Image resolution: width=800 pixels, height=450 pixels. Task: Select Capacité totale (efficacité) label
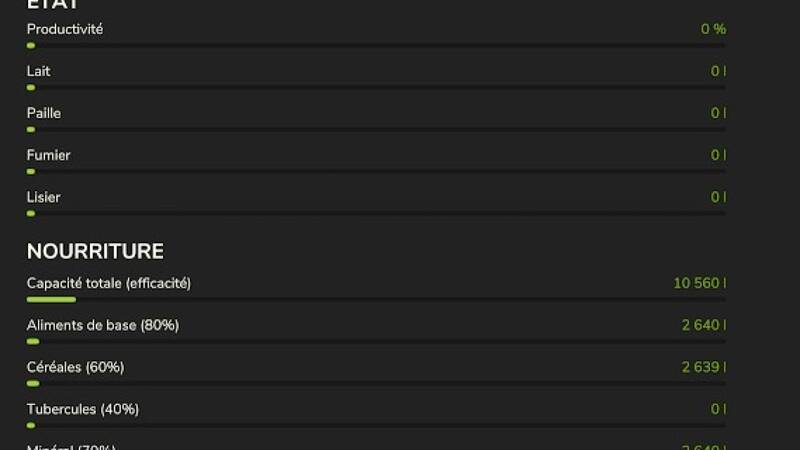(x=109, y=283)
